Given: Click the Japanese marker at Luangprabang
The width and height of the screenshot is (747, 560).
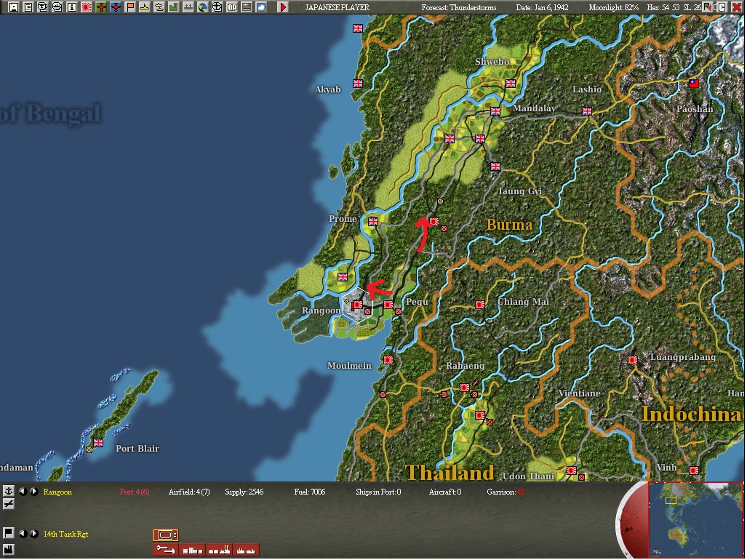Looking at the screenshot, I should [x=633, y=360].
